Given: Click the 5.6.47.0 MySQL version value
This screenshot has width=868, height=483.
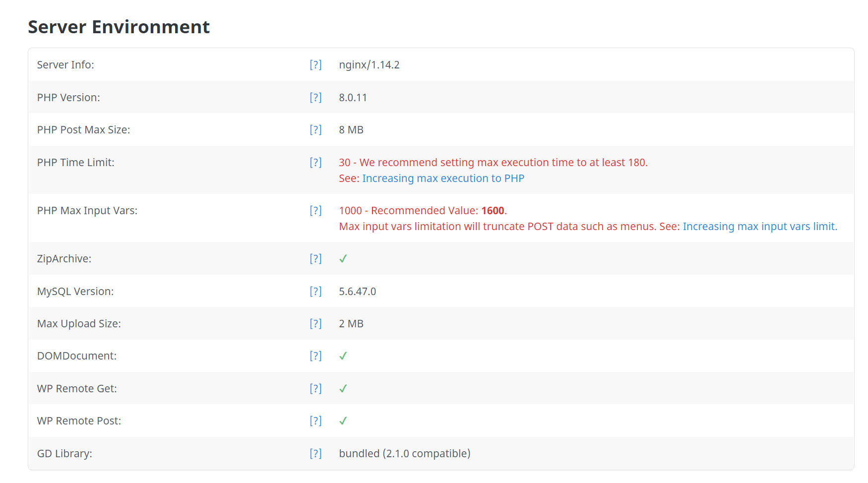Looking at the screenshot, I should (357, 292).
